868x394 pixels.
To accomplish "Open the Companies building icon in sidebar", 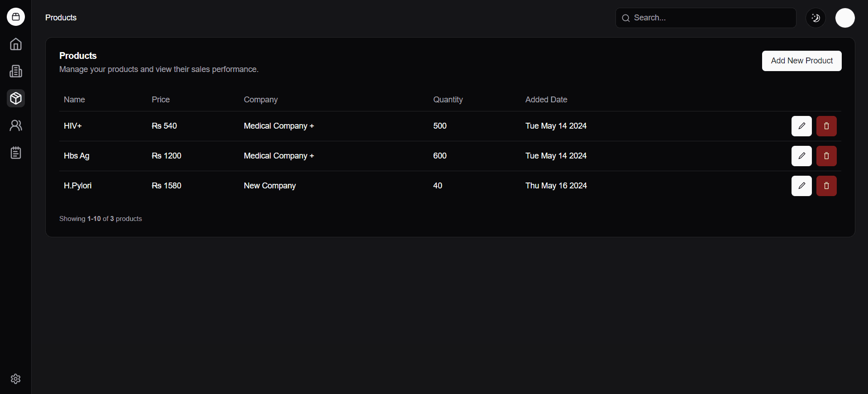I will pos(16,72).
